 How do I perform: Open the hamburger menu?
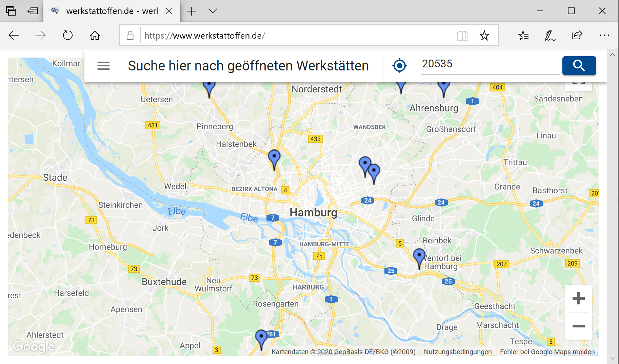pyautogui.click(x=103, y=66)
